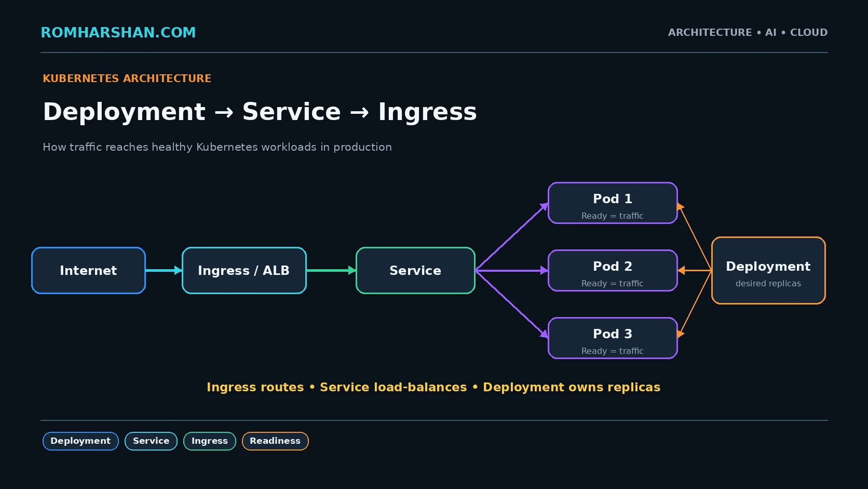Click the green Service node
Screen dimensions: 868x489
[x=415, y=270]
